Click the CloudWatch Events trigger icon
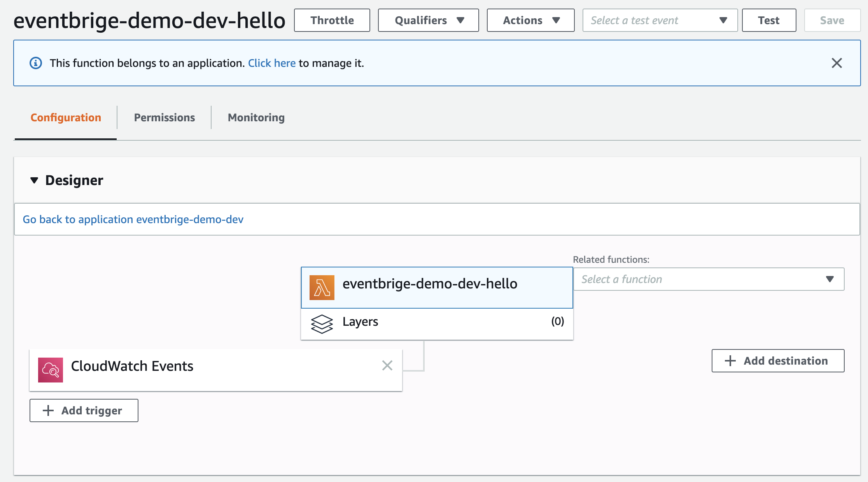 click(51, 370)
